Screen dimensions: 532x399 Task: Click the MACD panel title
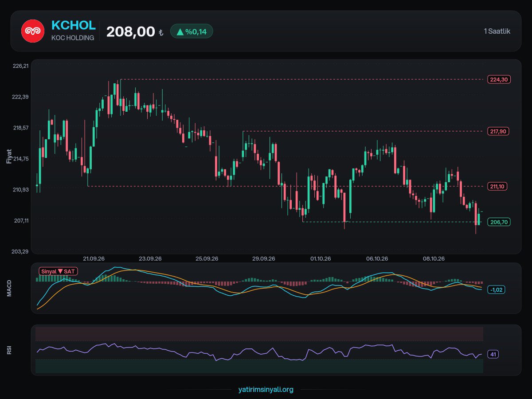[x=9, y=288]
